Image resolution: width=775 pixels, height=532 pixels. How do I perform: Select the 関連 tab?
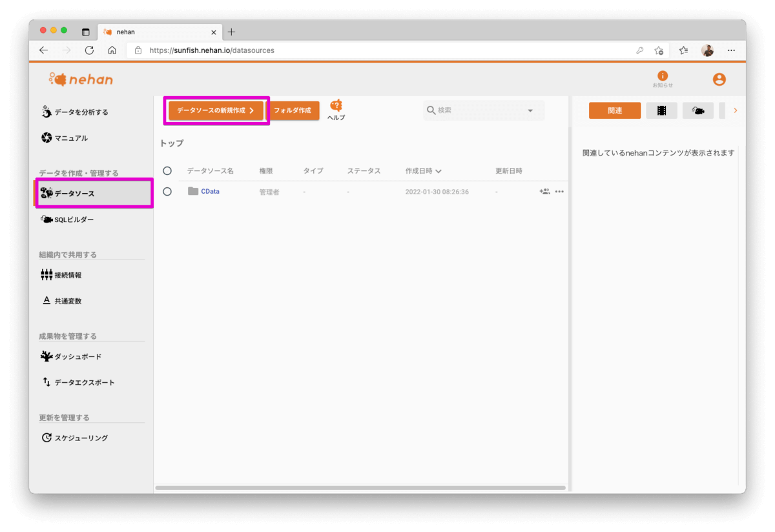pyautogui.click(x=615, y=110)
